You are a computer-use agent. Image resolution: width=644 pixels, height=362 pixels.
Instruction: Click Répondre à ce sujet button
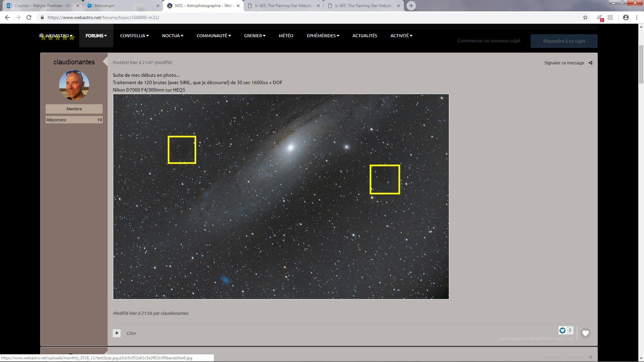click(x=564, y=41)
